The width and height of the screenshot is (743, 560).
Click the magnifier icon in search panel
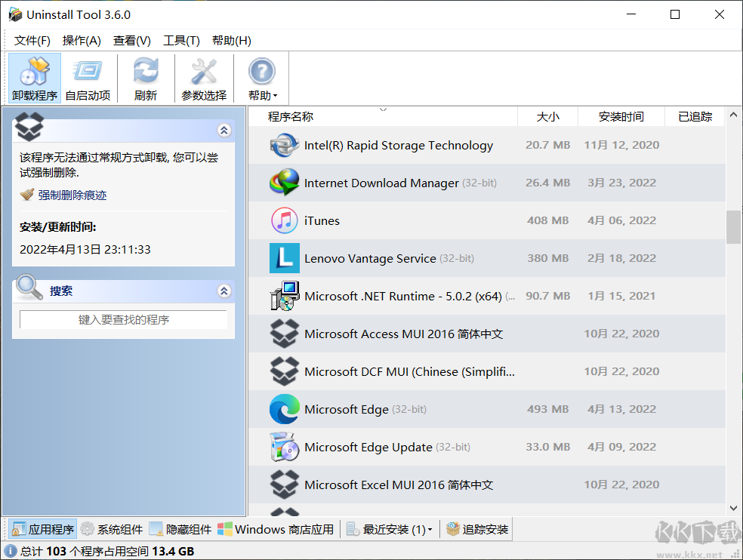(29, 287)
